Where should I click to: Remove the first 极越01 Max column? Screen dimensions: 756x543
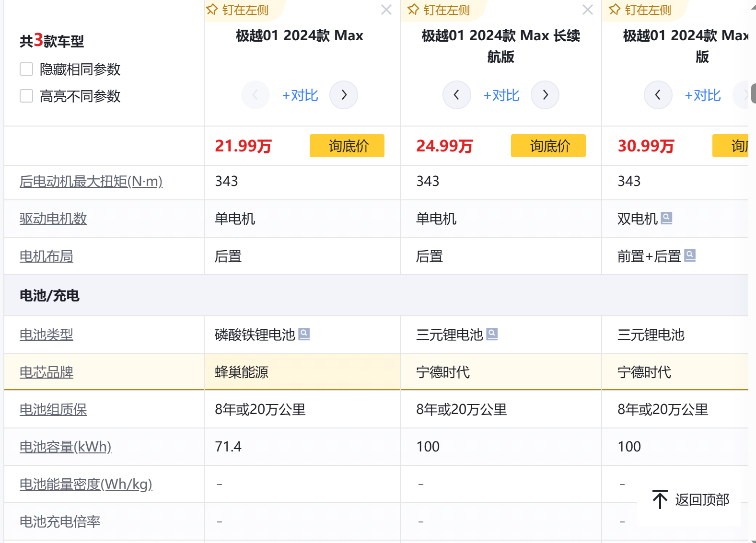(x=386, y=10)
